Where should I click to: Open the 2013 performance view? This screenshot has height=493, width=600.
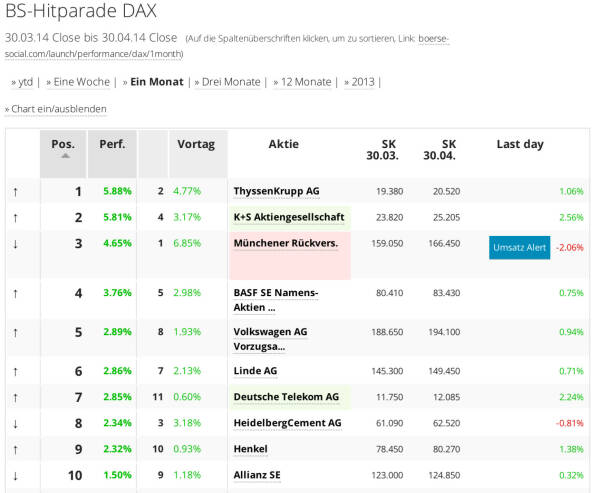[362, 81]
